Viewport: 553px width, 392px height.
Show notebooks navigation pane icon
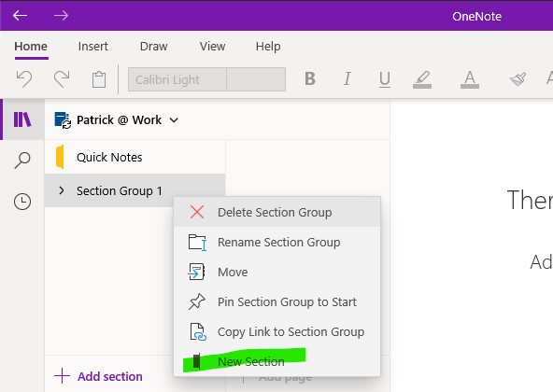pyautogui.click(x=22, y=119)
